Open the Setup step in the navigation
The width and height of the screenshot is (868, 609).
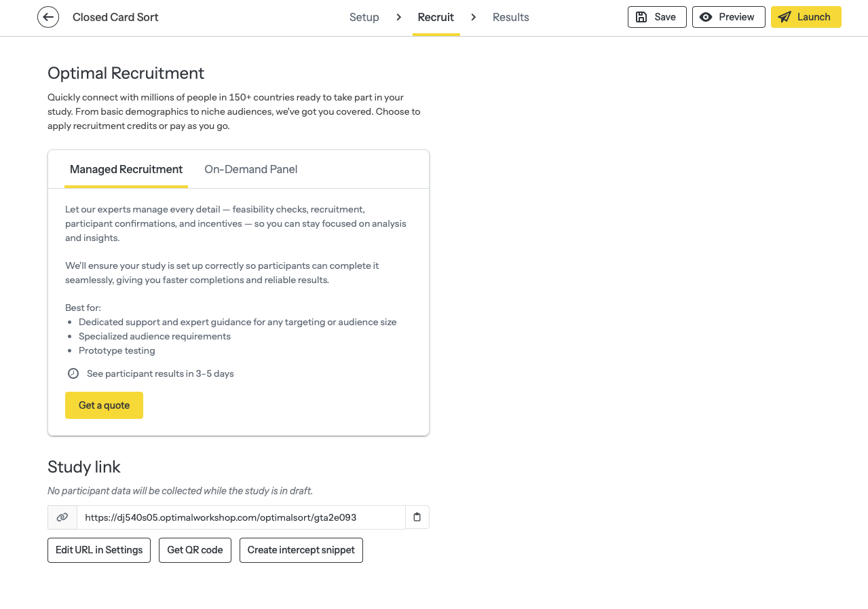[364, 17]
